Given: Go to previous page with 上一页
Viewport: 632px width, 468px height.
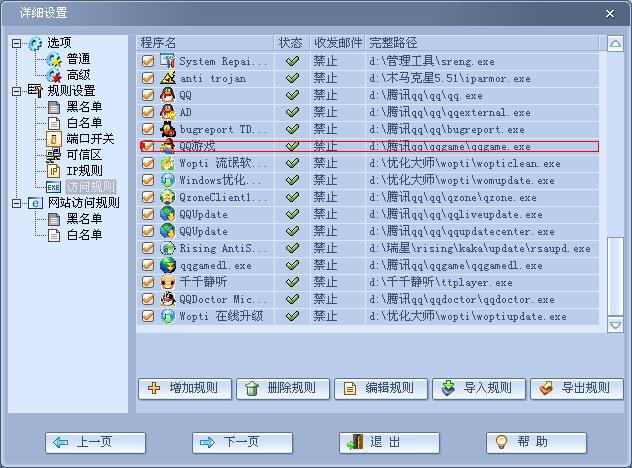Looking at the screenshot, I should (x=95, y=443).
